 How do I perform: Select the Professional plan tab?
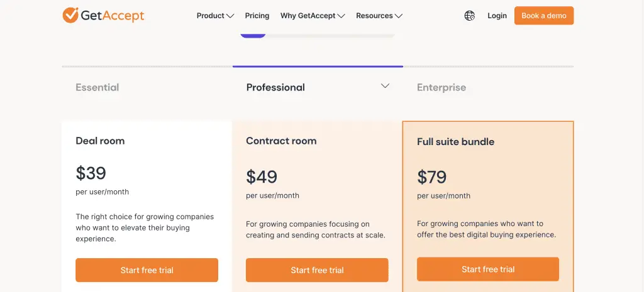tap(275, 87)
